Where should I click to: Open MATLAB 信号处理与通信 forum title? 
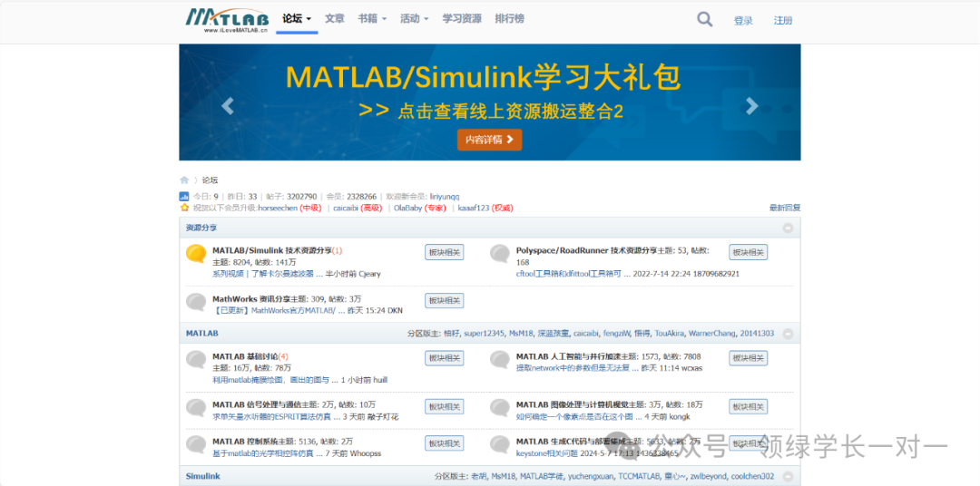pyautogui.click(x=255, y=404)
